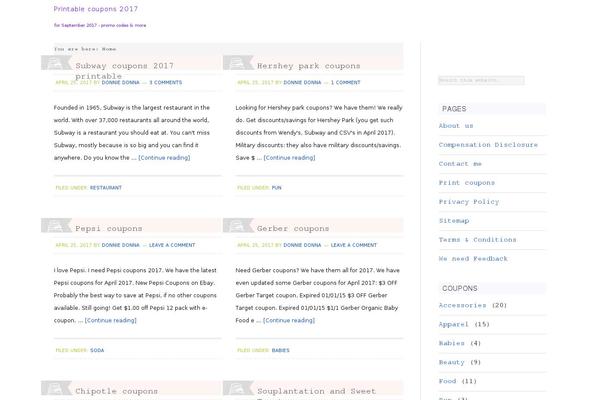Open the Subway coupons 2017 printable post title
The height and width of the screenshot is (400, 600).
(124, 71)
